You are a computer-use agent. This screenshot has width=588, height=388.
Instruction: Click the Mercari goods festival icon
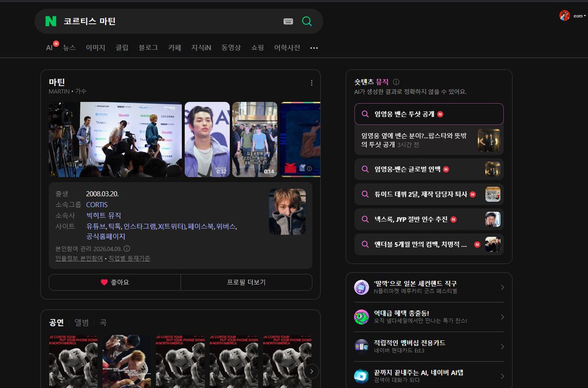pyautogui.click(x=362, y=287)
